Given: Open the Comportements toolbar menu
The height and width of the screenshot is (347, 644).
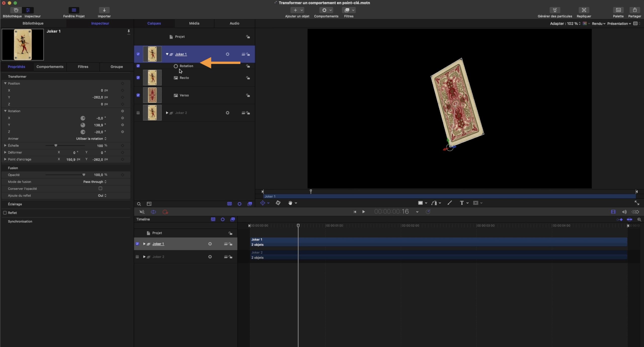Looking at the screenshot, I should [x=326, y=10].
